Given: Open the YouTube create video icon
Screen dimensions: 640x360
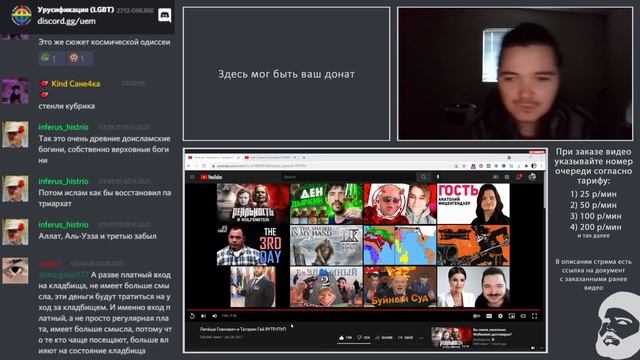Looking at the screenshot, I should point(496,177).
